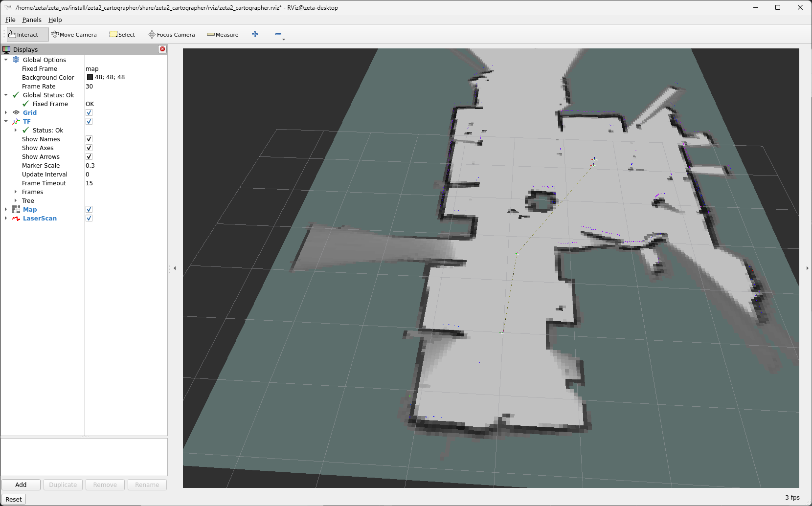Close the RViz window
Screen dimensions: 812x506
pos(800,7)
